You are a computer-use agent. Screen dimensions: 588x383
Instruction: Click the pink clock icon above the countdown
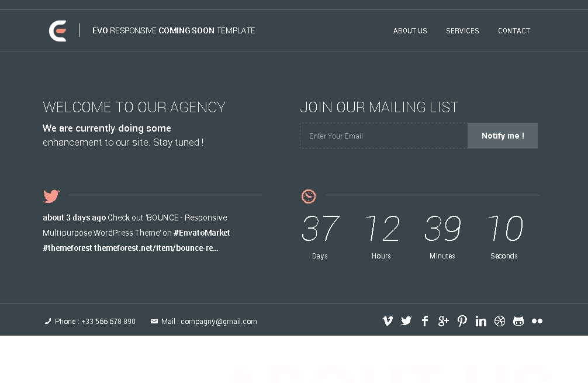(x=309, y=196)
